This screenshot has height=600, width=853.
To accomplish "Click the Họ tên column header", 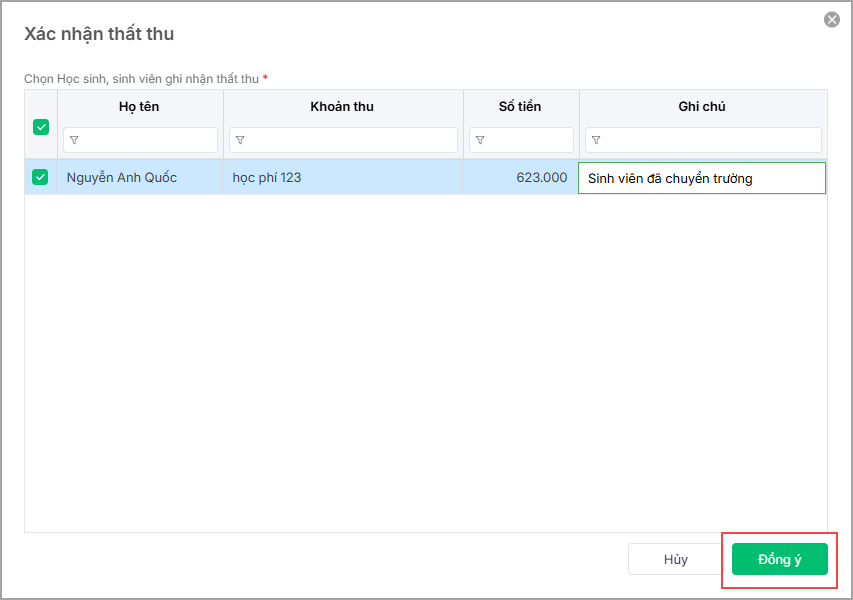I will 139,107.
